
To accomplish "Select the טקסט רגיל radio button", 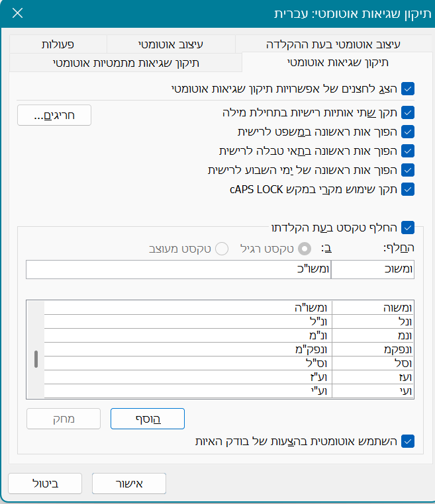I will coord(305,249).
